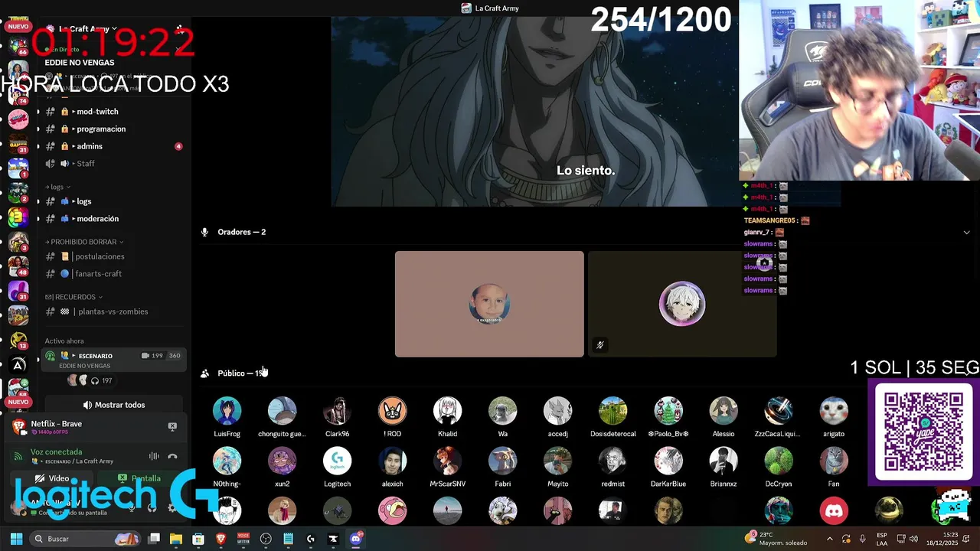Open Fabri's audience avatar
Image resolution: width=980 pixels, height=551 pixels.
502,461
